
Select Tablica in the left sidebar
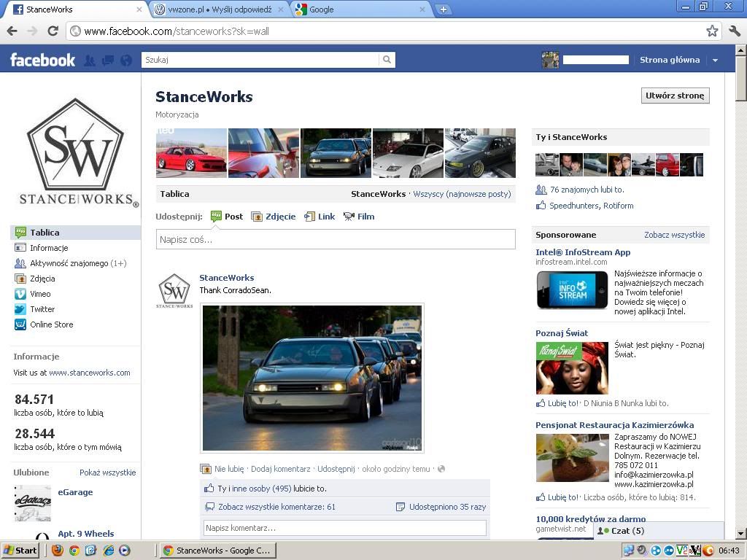[x=75, y=233]
